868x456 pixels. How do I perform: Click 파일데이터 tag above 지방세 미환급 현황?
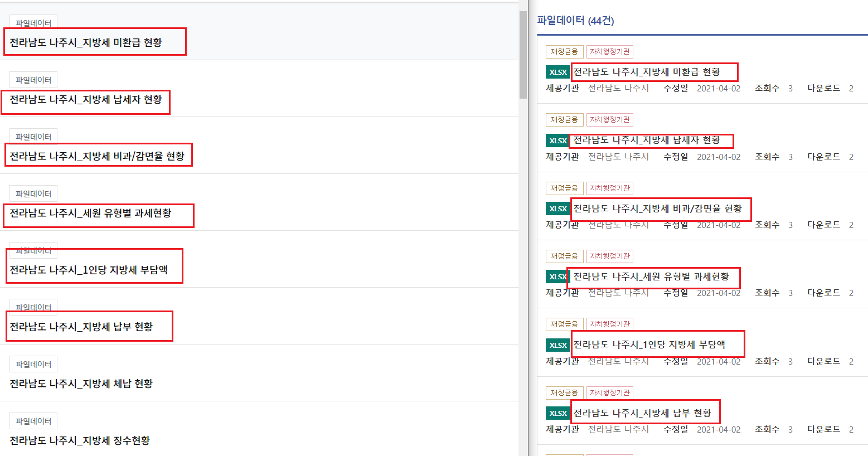click(33, 23)
